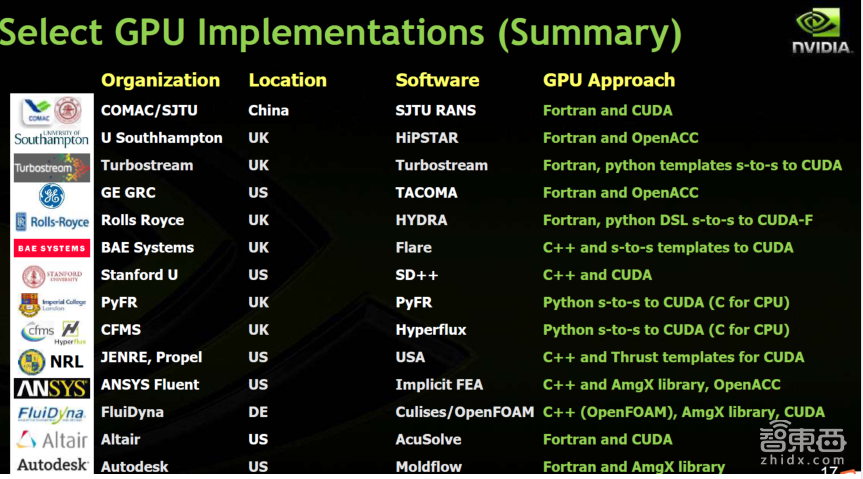Select the GE circular logo
This screenshot has width=863, height=479.
pos(51,195)
